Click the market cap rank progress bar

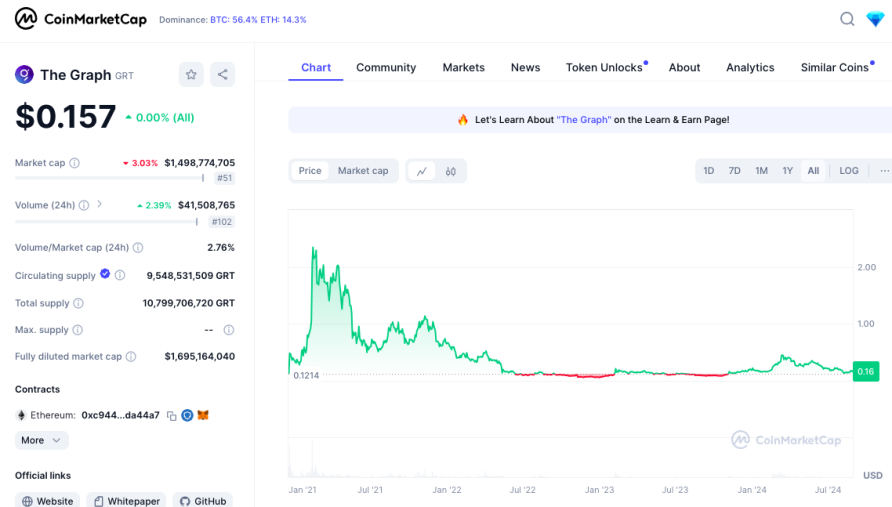click(x=109, y=178)
